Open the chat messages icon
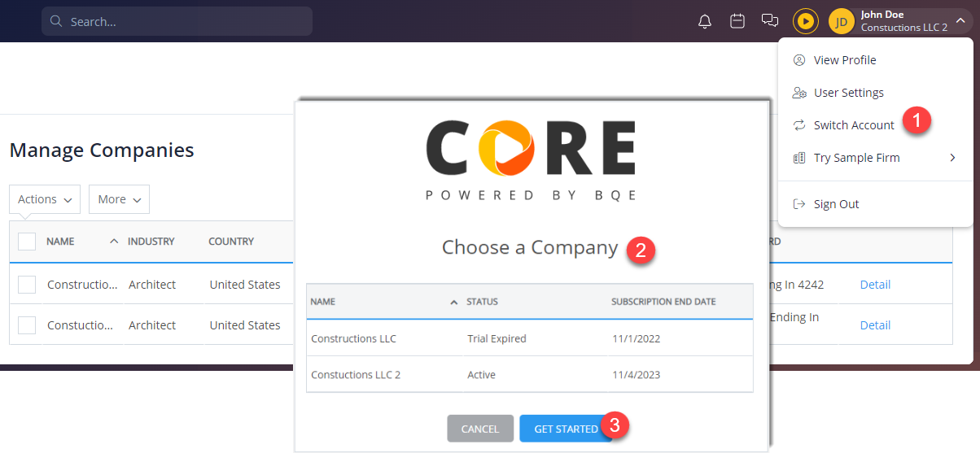Image resolution: width=980 pixels, height=453 pixels. [x=770, y=21]
